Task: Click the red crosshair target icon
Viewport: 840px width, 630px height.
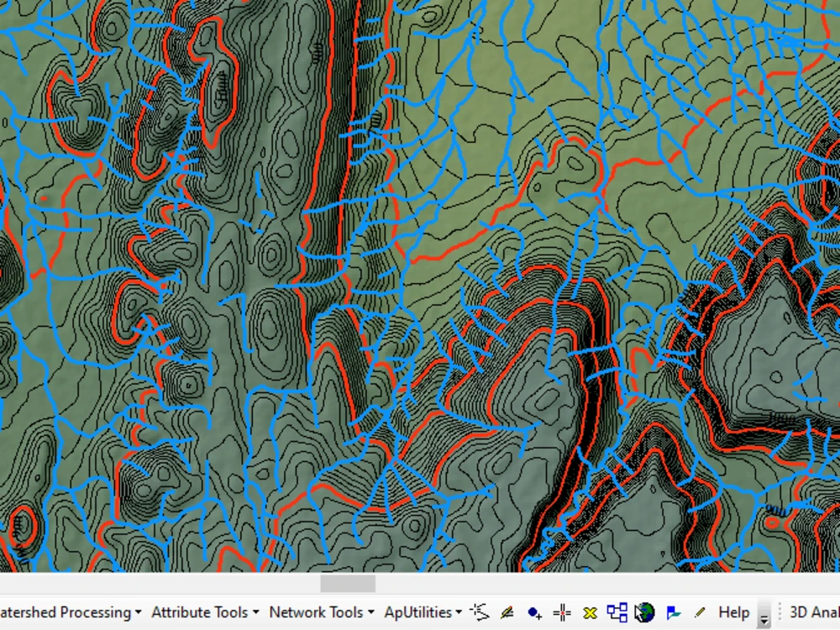Action: [564, 612]
